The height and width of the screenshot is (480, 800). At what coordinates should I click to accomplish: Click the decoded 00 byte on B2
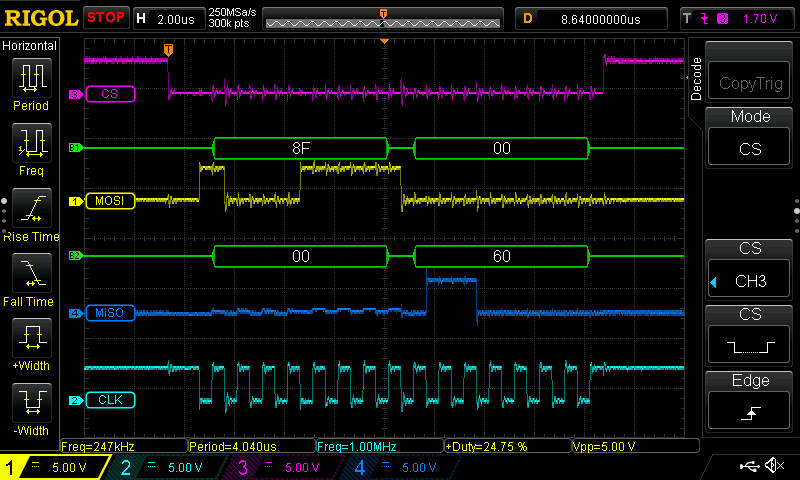(x=301, y=256)
